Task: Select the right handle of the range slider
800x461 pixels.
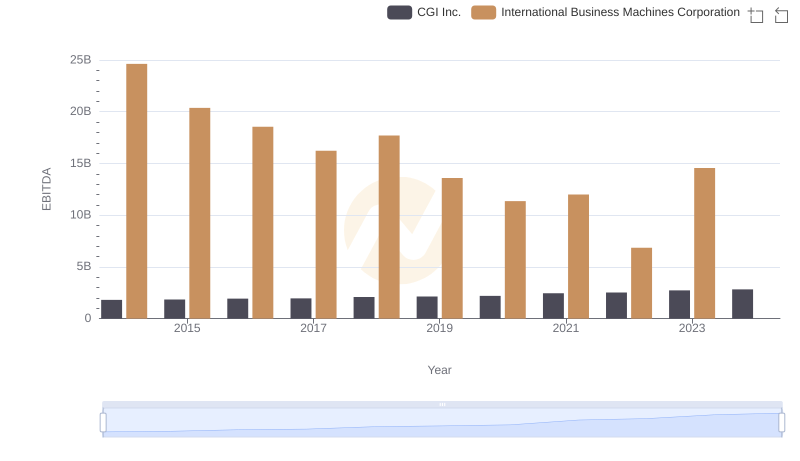Action: click(x=781, y=423)
